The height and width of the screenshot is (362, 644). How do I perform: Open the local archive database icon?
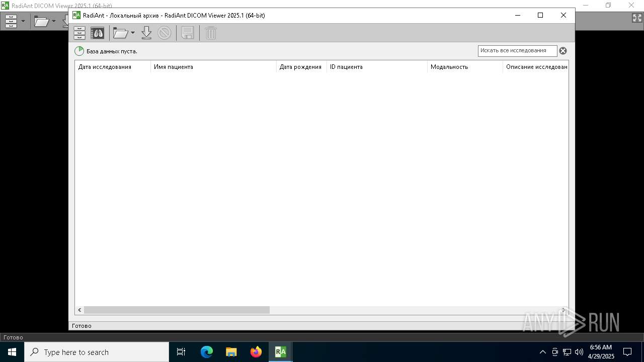(79, 33)
